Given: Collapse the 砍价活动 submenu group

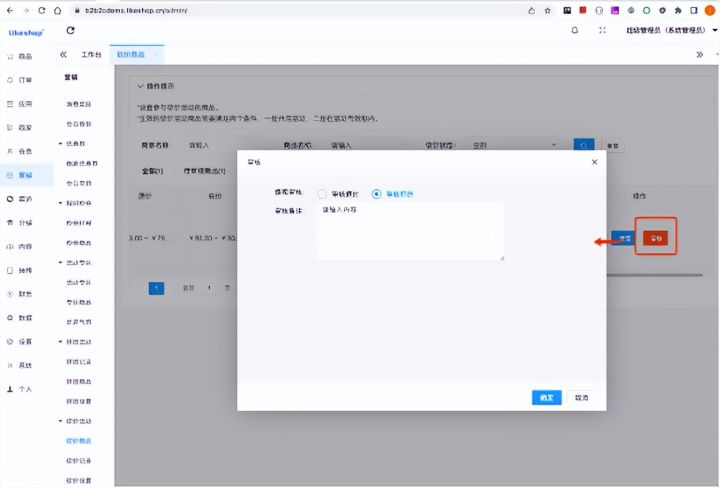Looking at the screenshot, I should (75, 421).
